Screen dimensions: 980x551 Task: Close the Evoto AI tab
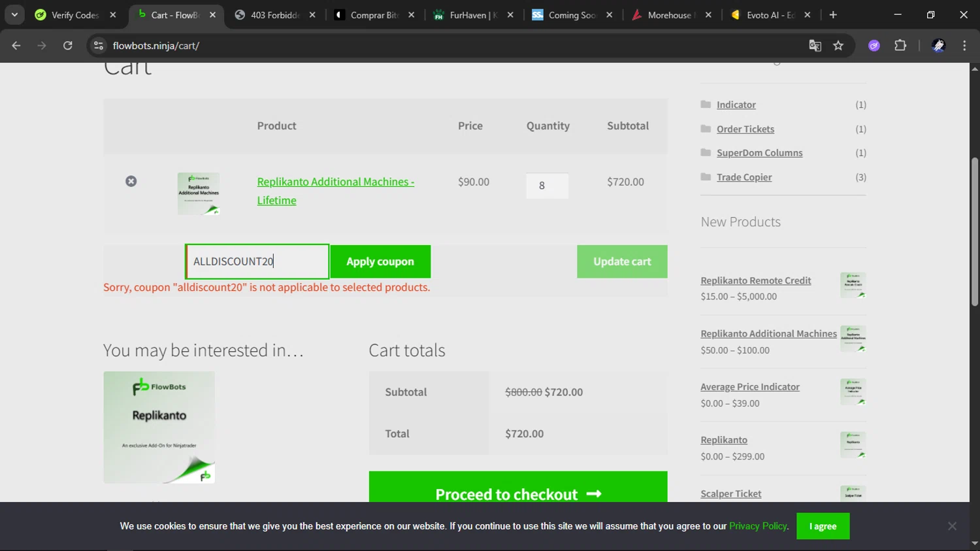click(808, 15)
